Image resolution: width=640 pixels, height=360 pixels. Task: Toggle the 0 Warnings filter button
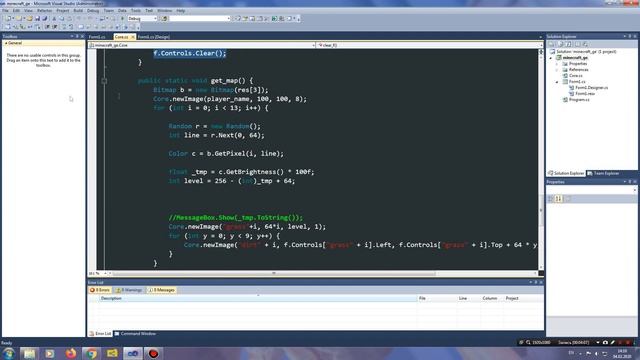129,290
